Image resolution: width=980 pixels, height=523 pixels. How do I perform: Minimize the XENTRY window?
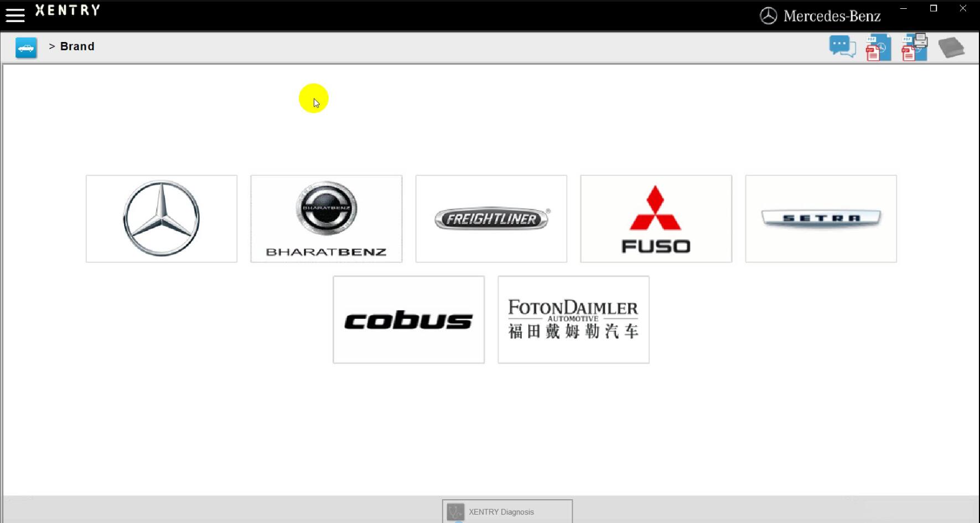[x=904, y=8]
